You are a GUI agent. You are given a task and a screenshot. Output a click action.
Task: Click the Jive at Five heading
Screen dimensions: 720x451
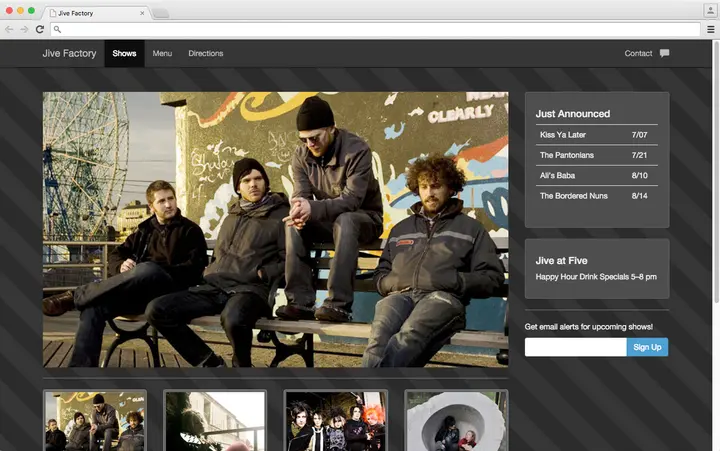tap(561, 260)
